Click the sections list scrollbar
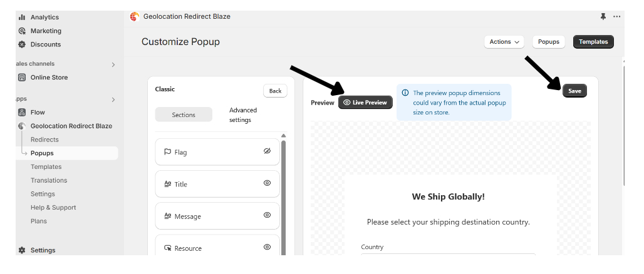 click(x=283, y=197)
